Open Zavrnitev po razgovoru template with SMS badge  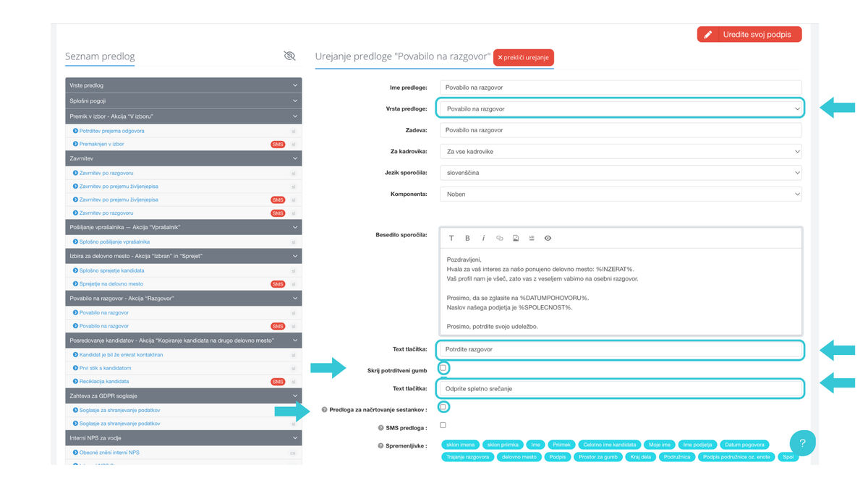(106, 213)
